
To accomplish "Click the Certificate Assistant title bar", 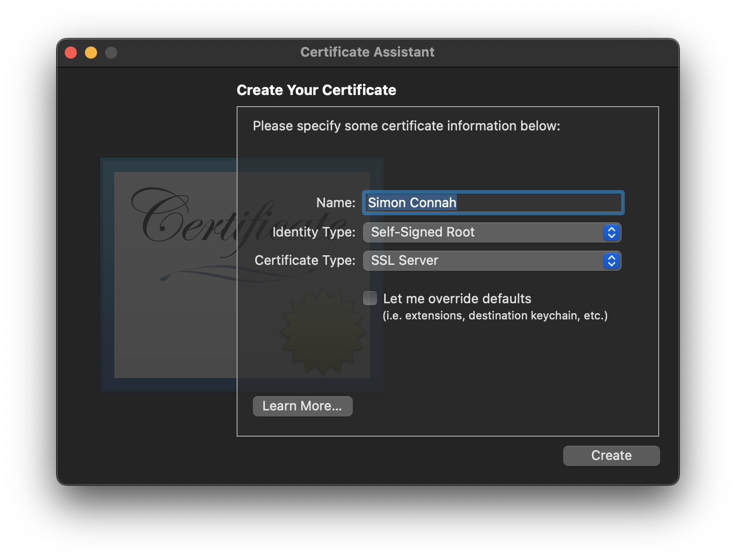I will pyautogui.click(x=367, y=52).
